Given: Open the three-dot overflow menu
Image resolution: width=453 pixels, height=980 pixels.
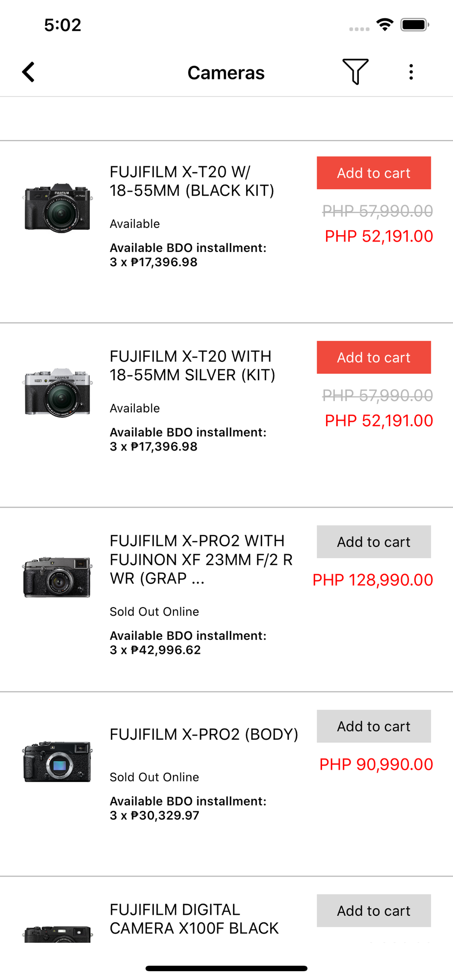Looking at the screenshot, I should tap(411, 72).
